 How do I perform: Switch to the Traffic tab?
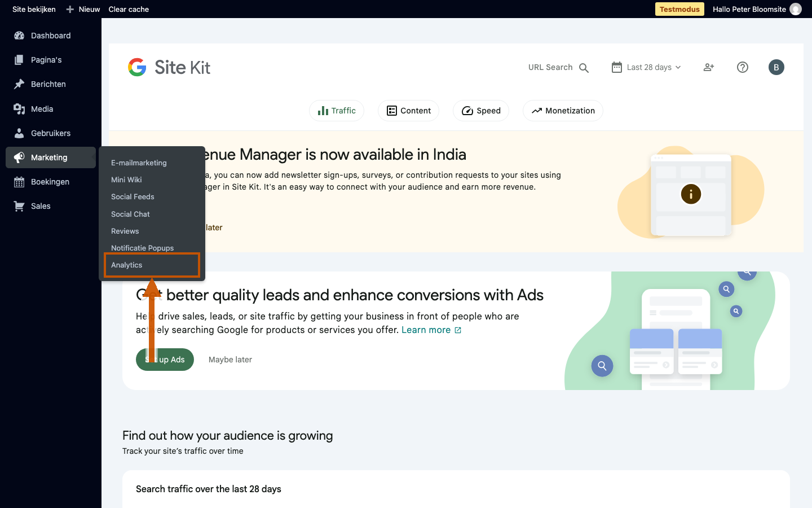tap(337, 111)
